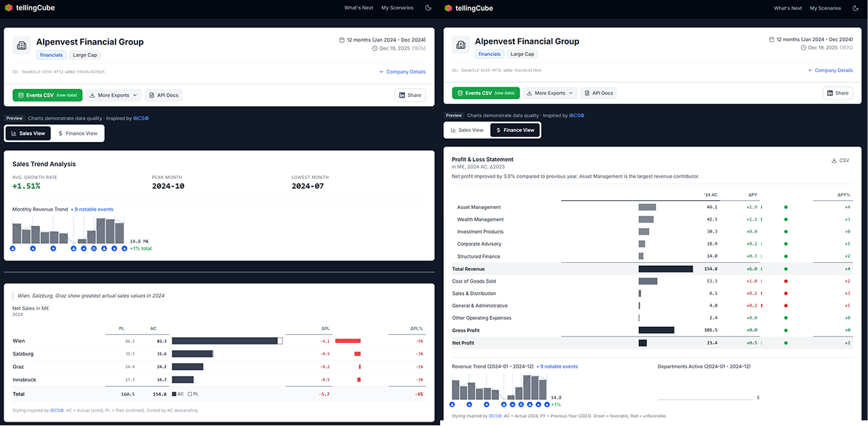The width and height of the screenshot is (868, 426).
Task: Click average growth rate +1.51%
Action: click(26, 186)
